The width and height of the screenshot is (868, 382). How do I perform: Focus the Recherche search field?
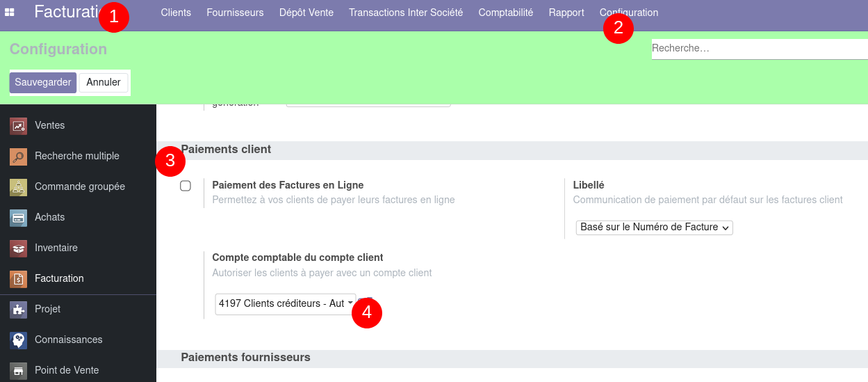pyautogui.click(x=758, y=49)
